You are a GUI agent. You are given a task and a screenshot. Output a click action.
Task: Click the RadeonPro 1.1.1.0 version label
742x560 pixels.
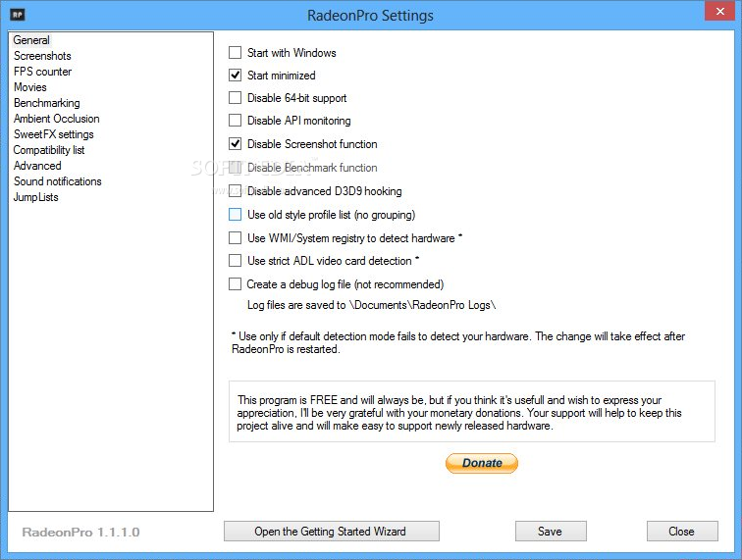80,533
